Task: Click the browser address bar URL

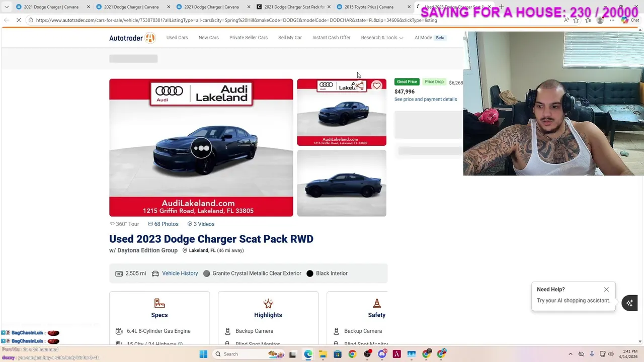Action: (x=236, y=20)
